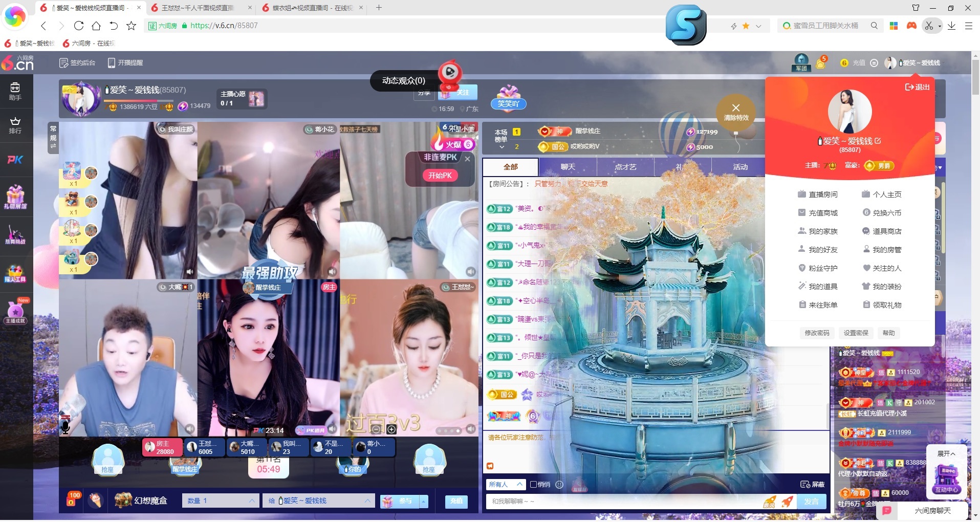Image resolution: width=980 pixels, height=522 pixels.
Task: Open the 礼物展馆 gift hall icon
Action: tap(15, 197)
